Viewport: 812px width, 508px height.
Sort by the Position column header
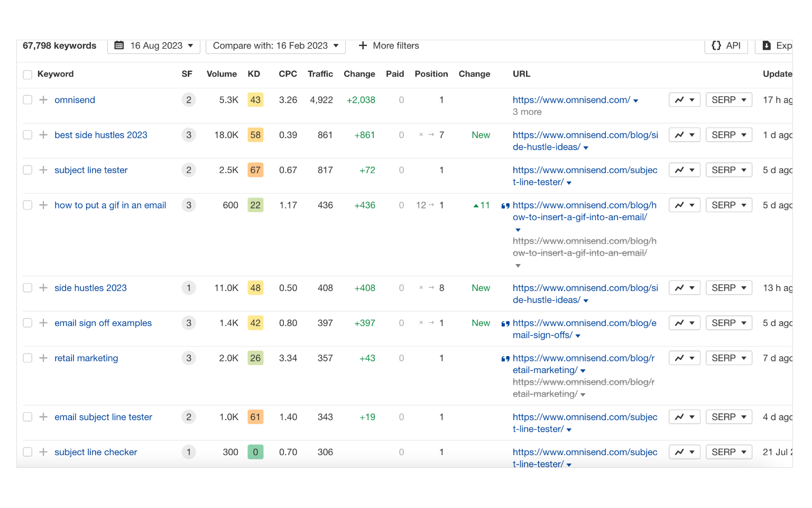pyautogui.click(x=431, y=74)
